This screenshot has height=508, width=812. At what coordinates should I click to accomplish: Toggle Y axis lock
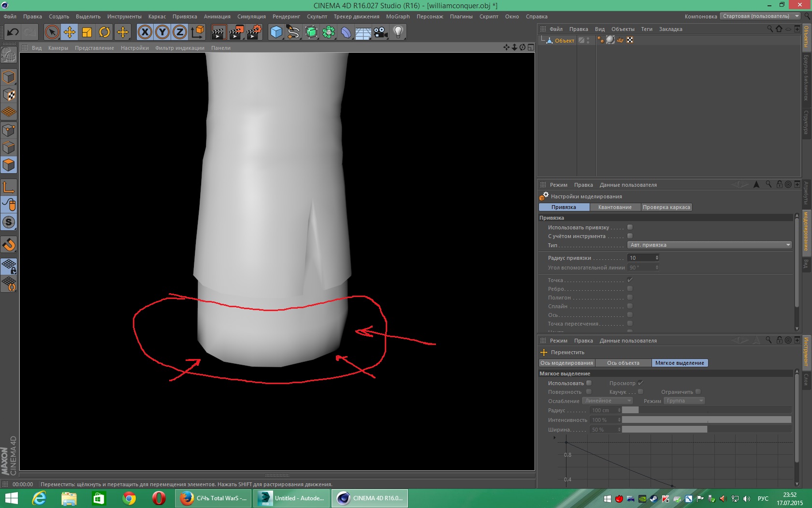click(162, 32)
